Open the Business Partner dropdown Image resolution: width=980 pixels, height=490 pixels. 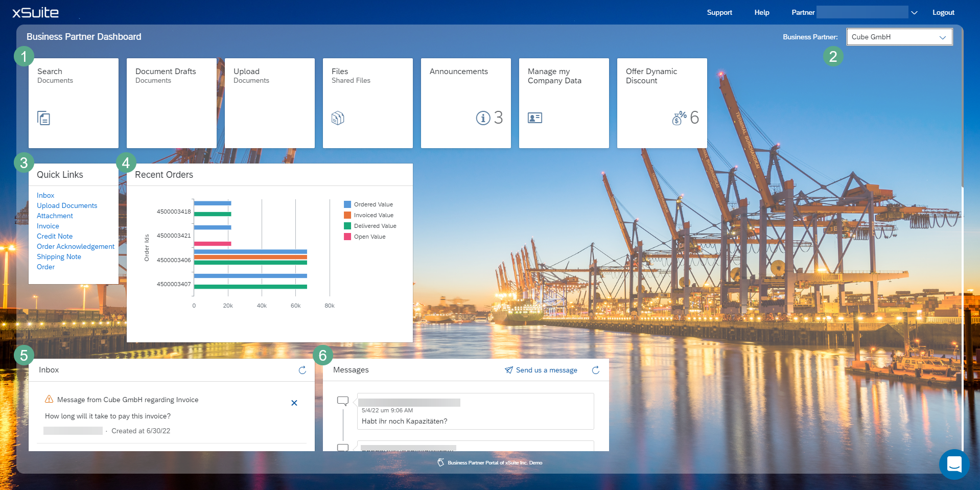coord(943,37)
